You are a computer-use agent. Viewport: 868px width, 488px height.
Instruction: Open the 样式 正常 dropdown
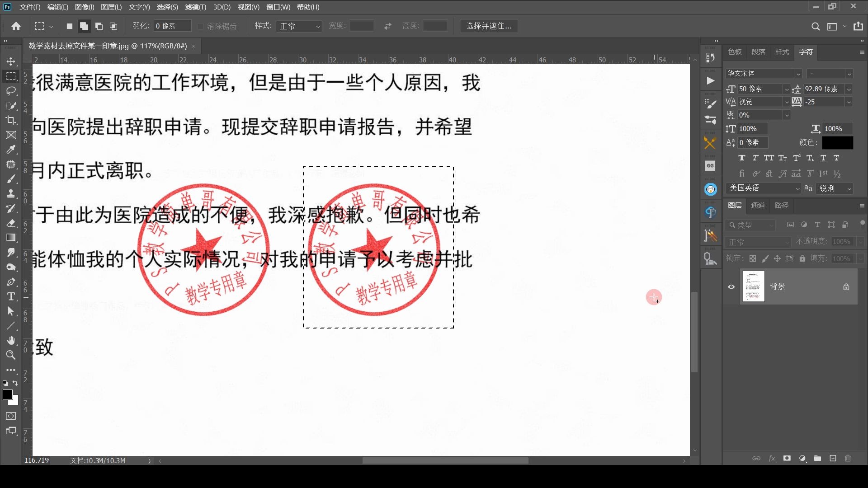(299, 26)
